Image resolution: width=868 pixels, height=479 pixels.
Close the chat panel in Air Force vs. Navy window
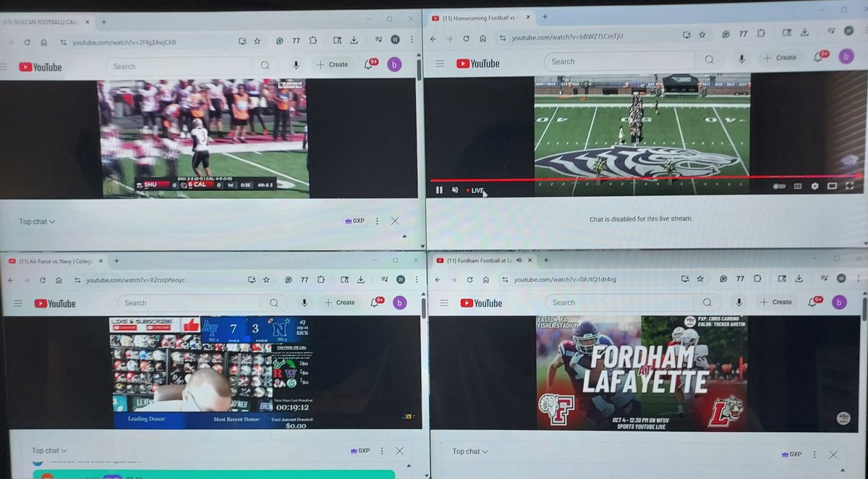pyautogui.click(x=400, y=450)
